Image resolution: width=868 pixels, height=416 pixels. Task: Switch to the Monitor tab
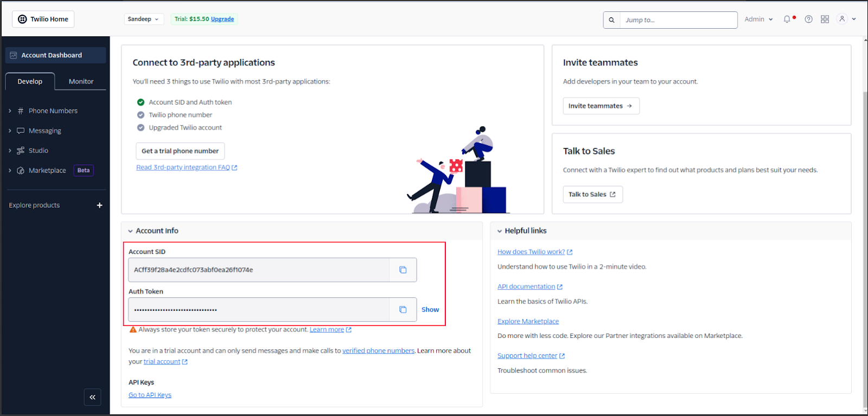81,81
